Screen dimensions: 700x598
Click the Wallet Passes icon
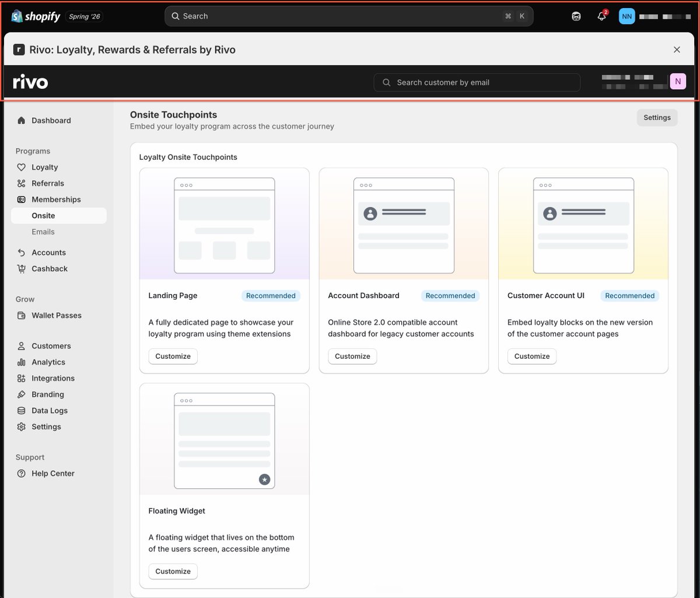tap(22, 316)
